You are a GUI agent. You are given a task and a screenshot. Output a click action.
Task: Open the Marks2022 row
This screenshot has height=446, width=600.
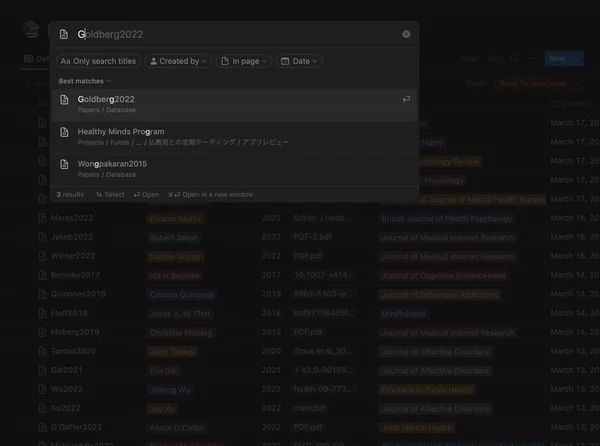pos(72,218)
